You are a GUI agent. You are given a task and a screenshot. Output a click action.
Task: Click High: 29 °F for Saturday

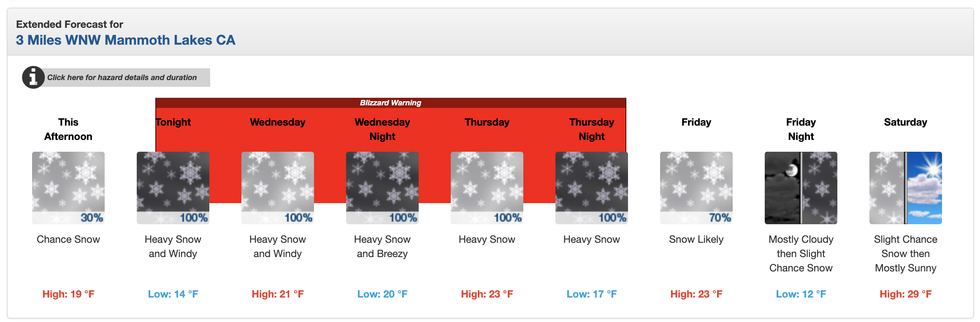pos(906,294)
